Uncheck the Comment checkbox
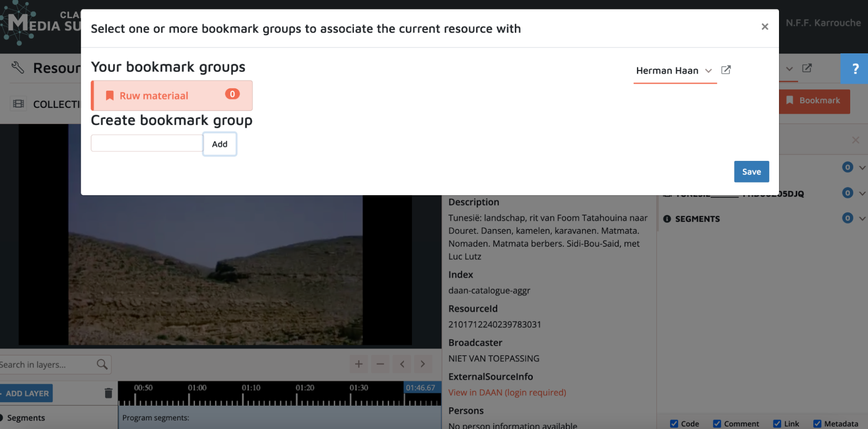Screen dimensions: 868x429 [717, 423]
